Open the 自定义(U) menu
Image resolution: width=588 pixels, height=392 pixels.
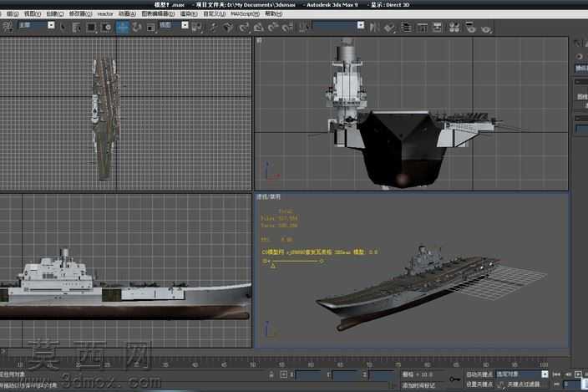click(x=214, y=14)
